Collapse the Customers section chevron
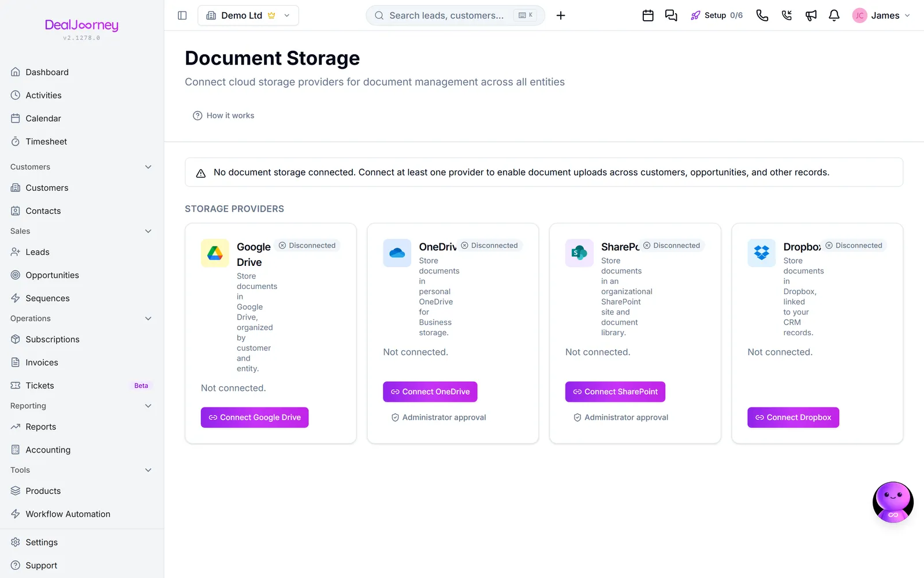 (148, 167)
